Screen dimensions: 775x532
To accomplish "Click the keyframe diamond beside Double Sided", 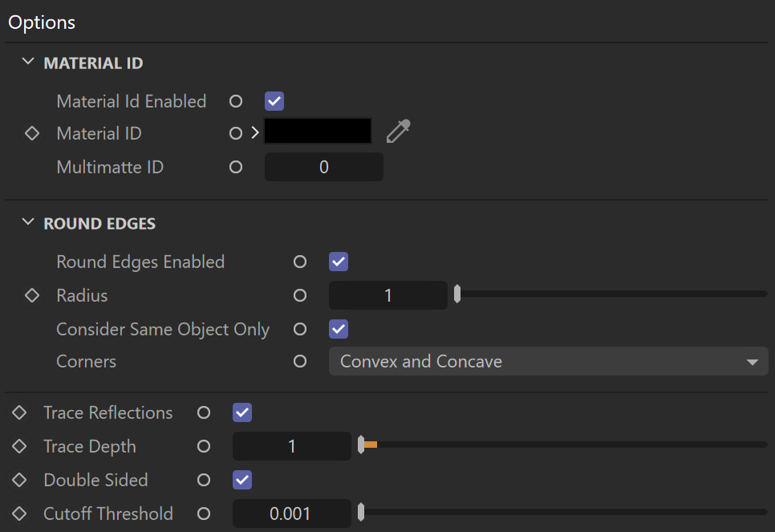I will pyautogui.click(x=19, y=480).
